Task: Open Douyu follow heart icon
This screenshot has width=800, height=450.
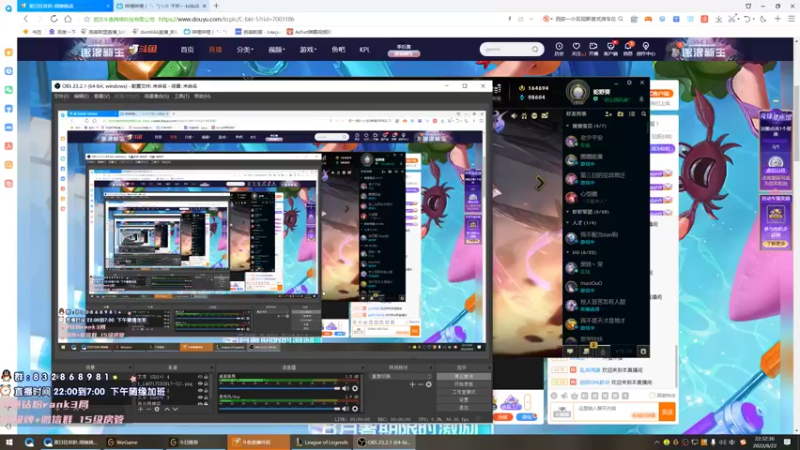Action: 576,48
